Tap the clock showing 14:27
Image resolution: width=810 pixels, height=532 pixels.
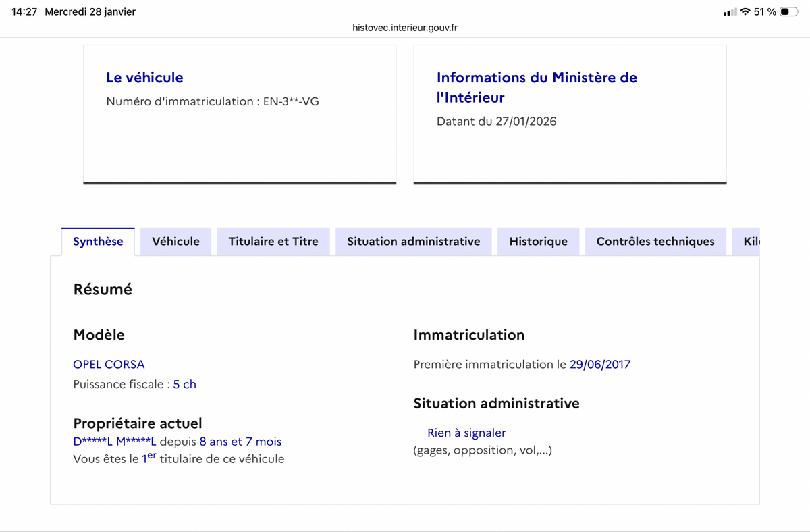(20, 11)
